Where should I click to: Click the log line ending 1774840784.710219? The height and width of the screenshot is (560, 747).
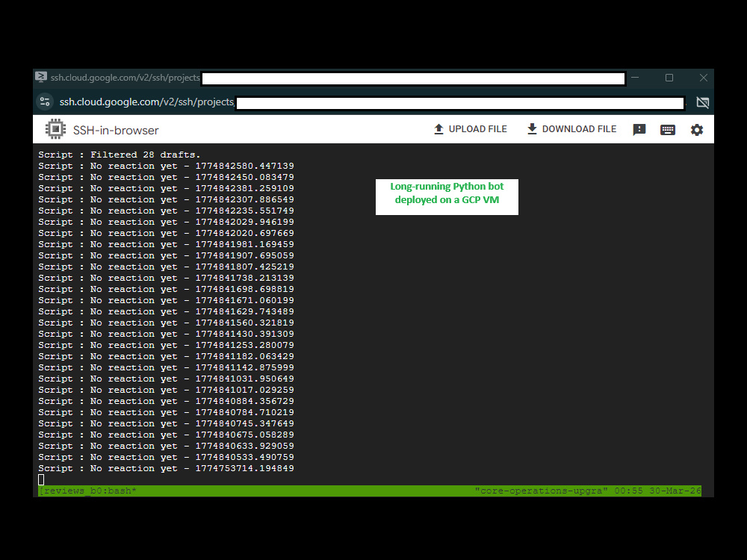click(x=167, y=412)
